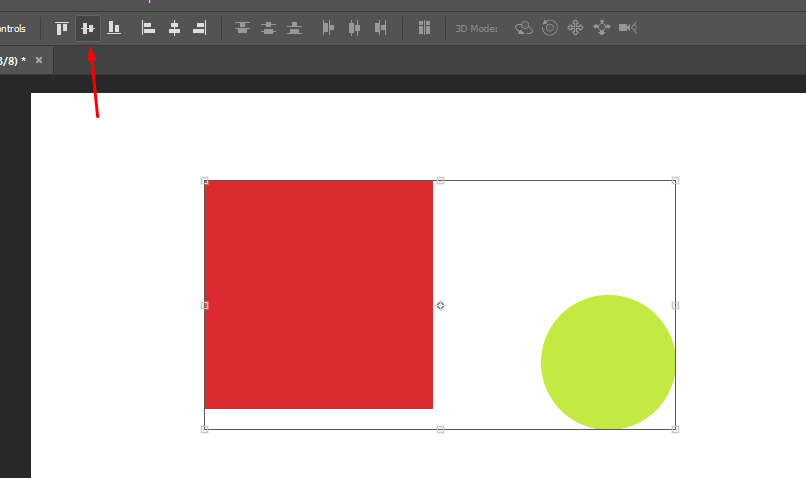Click bottom-right transform handle
The width and height of the screenshot is (806, 478).
[675, 429]
